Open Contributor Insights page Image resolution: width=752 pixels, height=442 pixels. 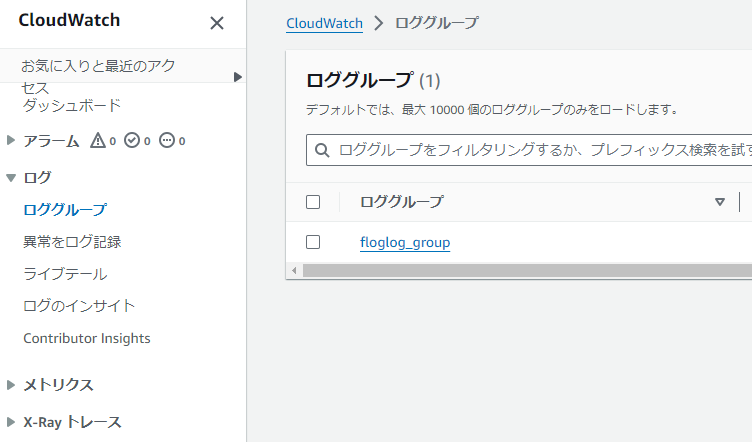pos(87,338)
